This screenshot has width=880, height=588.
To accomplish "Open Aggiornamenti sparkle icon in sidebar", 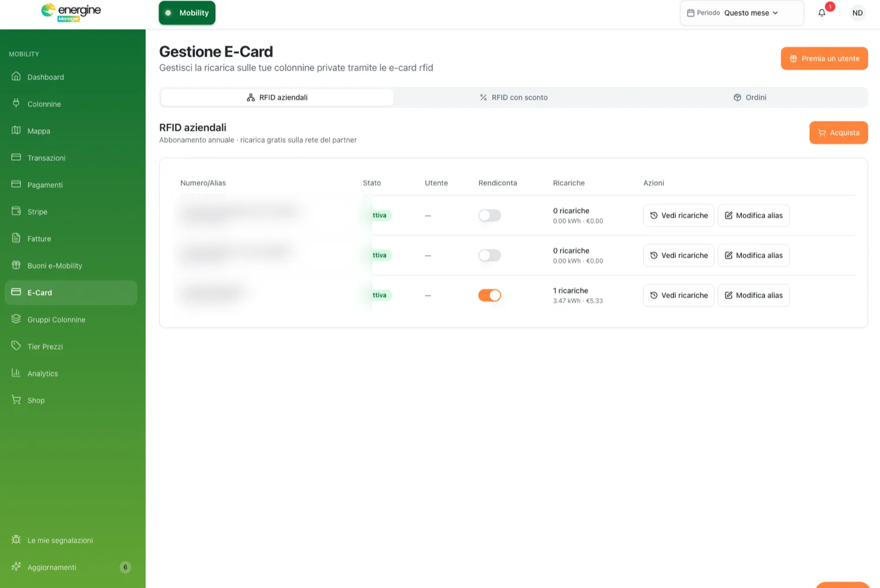I will [x=16, y=567].
